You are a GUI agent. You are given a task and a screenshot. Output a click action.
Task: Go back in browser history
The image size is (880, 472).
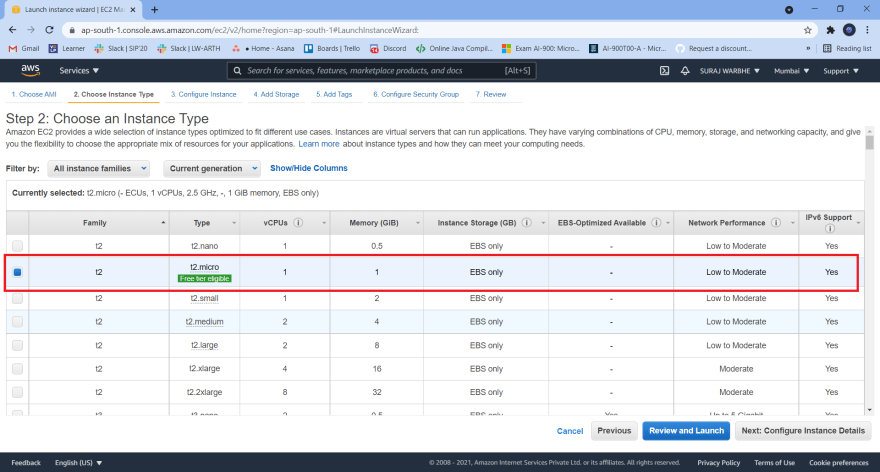[x=12, y=30]
